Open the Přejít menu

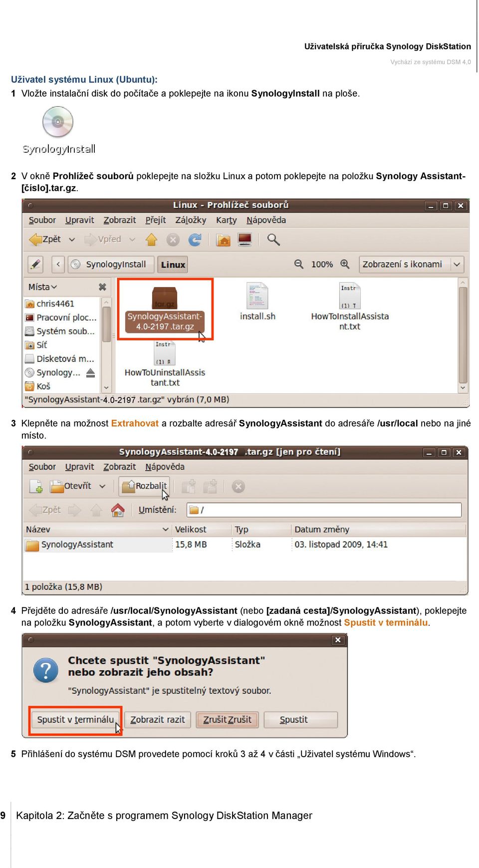(155, 220)
